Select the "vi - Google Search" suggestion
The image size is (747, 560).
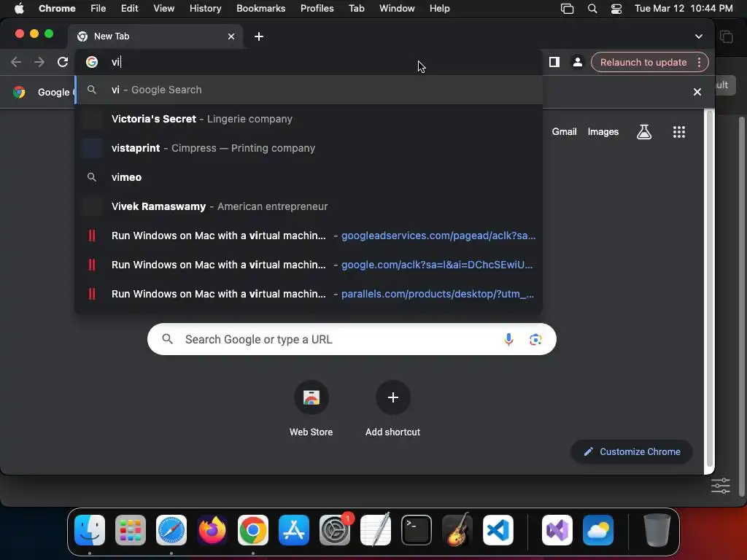click(309, 90)
